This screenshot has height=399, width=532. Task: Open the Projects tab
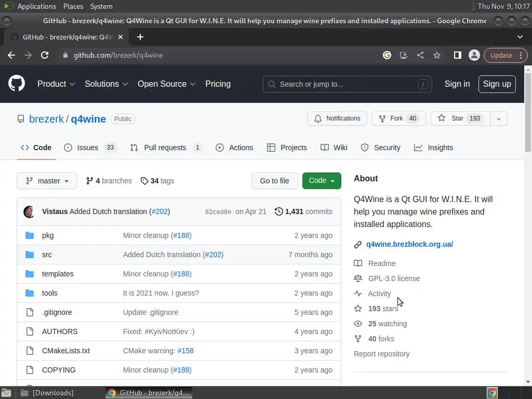(x=287, y=148)
